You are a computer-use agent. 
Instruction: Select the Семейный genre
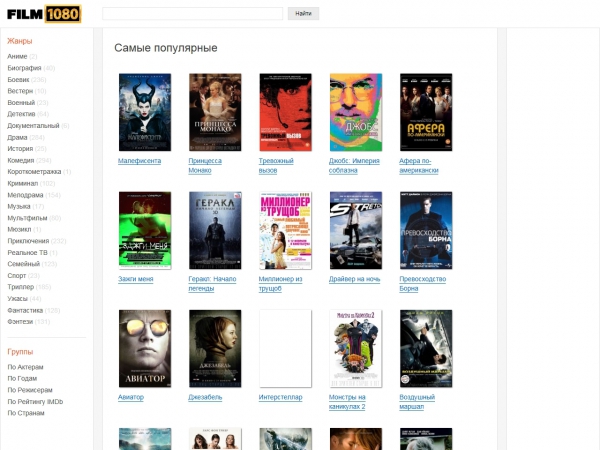click(x=23, y=264)
